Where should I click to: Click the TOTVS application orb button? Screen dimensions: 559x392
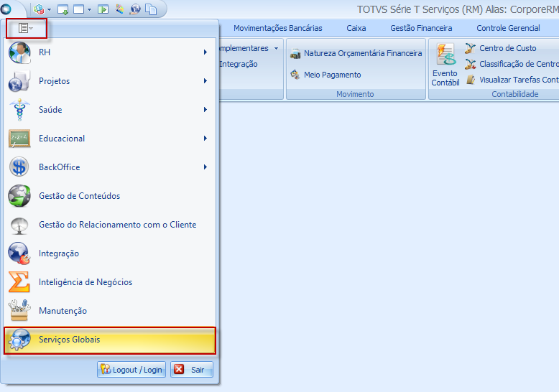(x=6, y=9)
